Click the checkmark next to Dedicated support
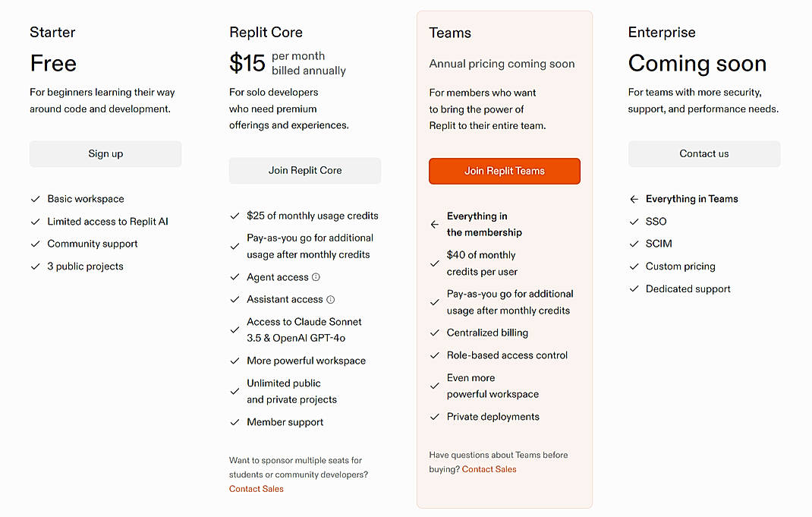This screenshot has height=517, width=812. (x=633, y=289)
